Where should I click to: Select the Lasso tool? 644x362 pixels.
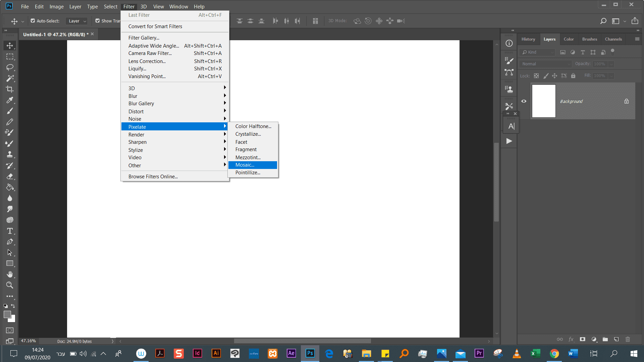[10, 67]
